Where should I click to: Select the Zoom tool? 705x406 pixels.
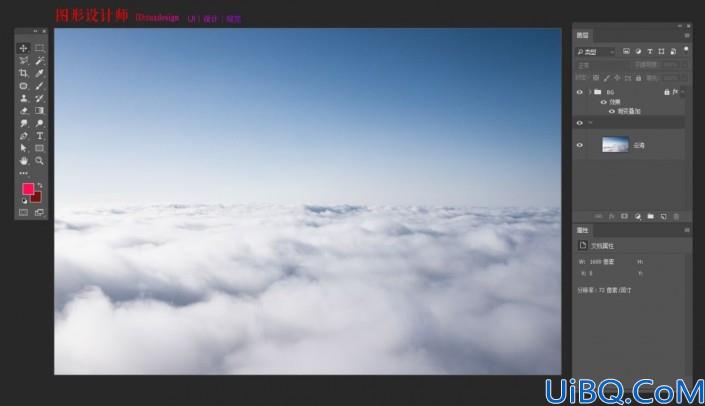click(40, 161)
